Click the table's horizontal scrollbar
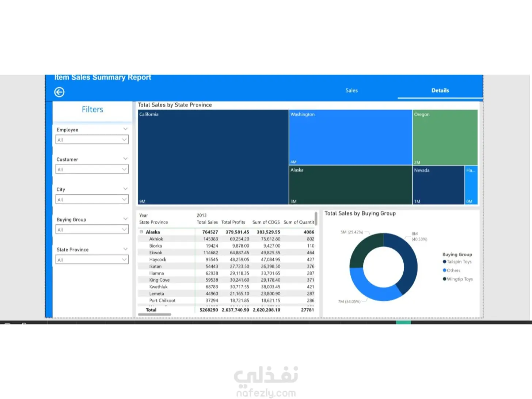This screenshot has height=399, width=532. pos(155,314)
